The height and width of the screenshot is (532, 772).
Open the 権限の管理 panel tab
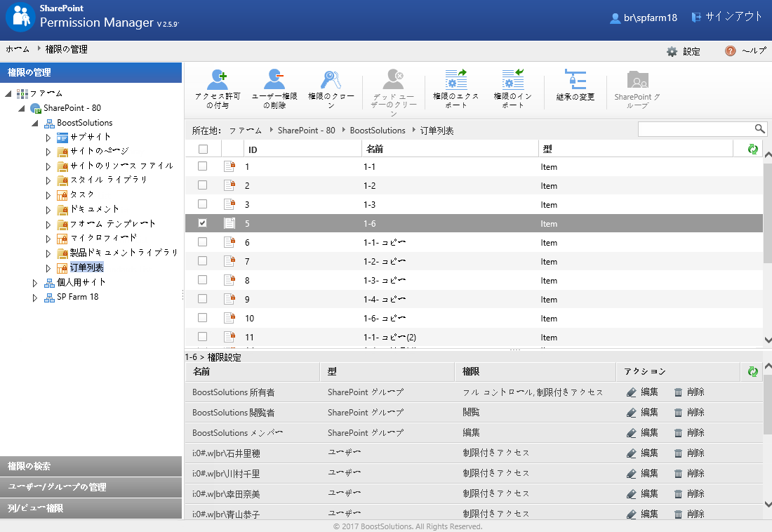tap(91, 72)
